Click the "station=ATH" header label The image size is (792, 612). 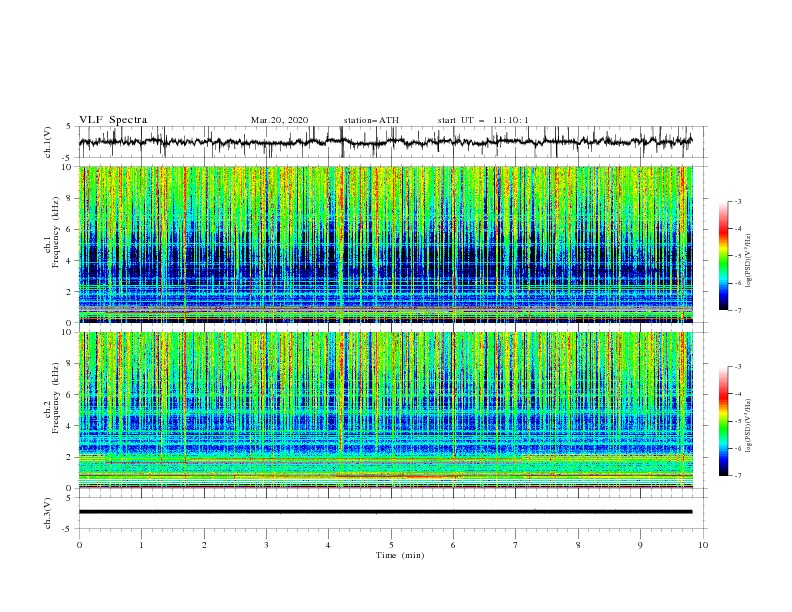pyautogui.click(x=371, y=120)
